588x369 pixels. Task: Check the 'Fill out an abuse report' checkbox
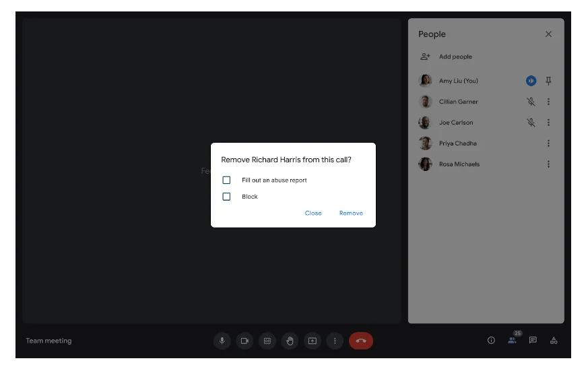point(226,180)
